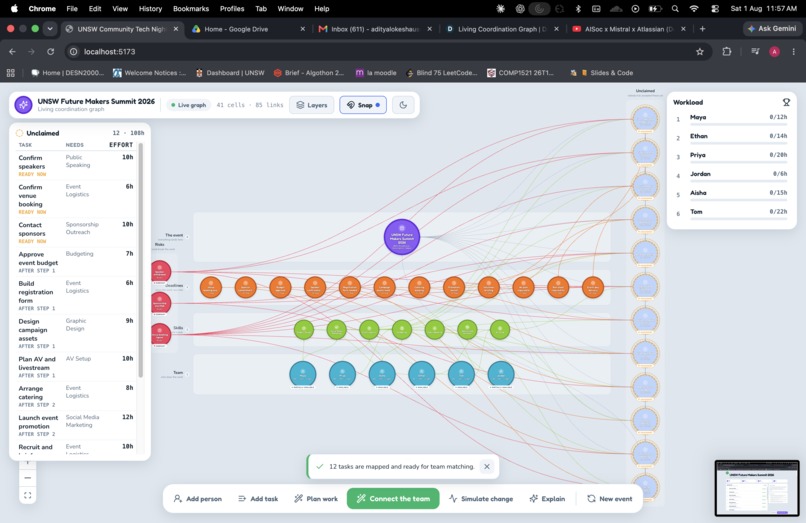The image size is (806, 523).
Task: Collapse the Skills row chevron
Action: tap(187, 330)
